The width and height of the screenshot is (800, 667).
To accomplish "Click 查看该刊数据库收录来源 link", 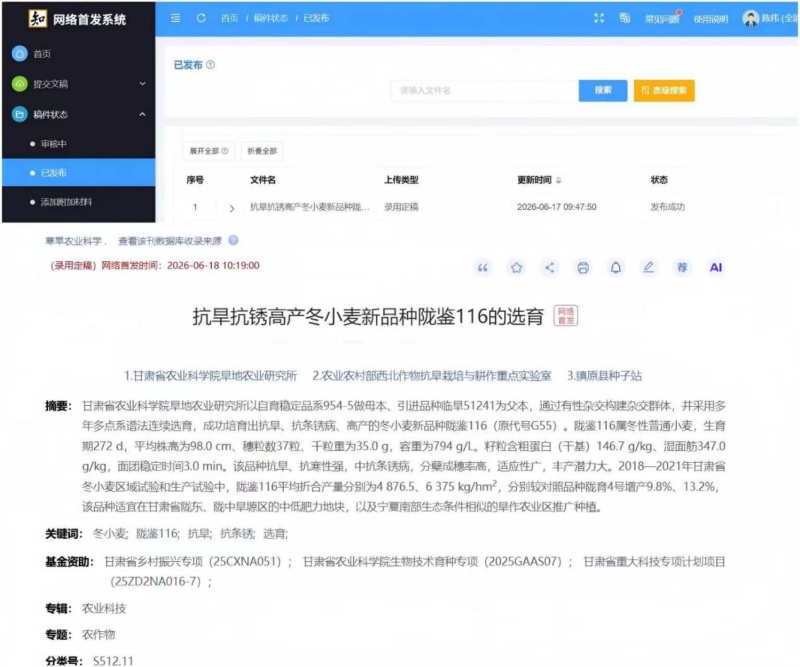I will coord(170,241).
